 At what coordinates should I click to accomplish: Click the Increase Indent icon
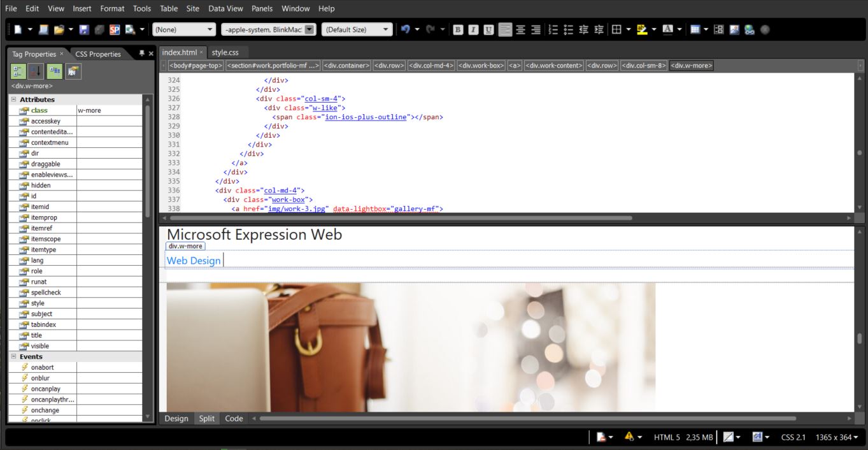pyautogui.click(x=599, y=29)
